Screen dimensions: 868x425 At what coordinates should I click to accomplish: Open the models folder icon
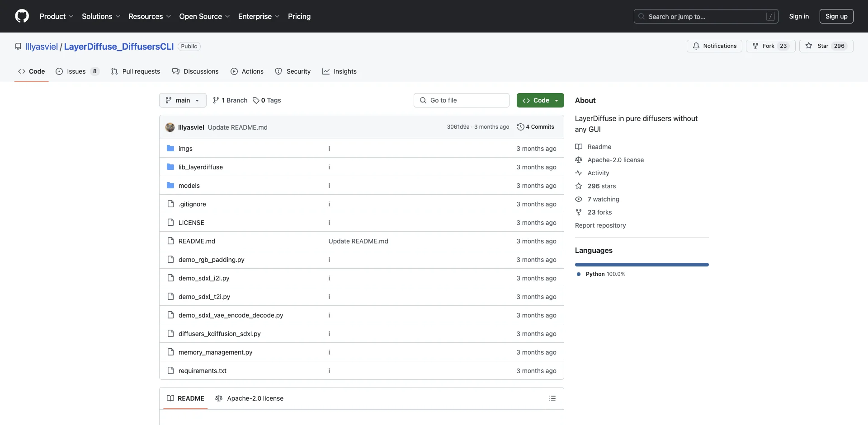170,185
